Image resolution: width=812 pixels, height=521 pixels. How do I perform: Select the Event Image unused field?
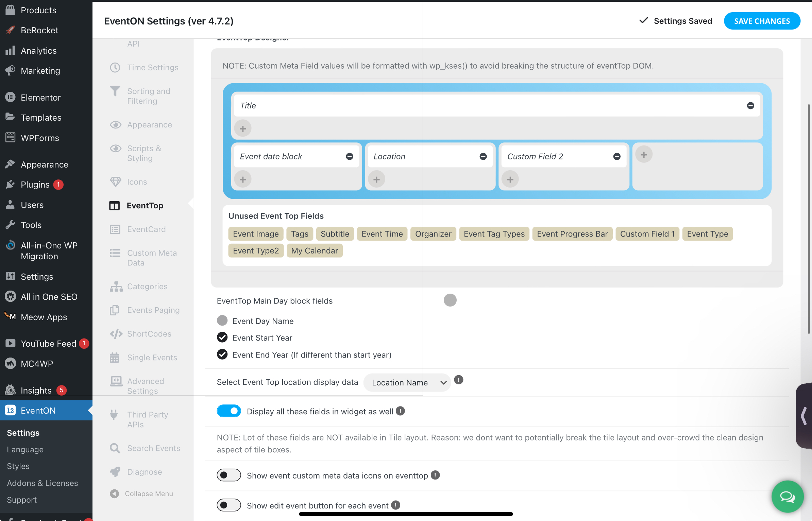point(256,234)
